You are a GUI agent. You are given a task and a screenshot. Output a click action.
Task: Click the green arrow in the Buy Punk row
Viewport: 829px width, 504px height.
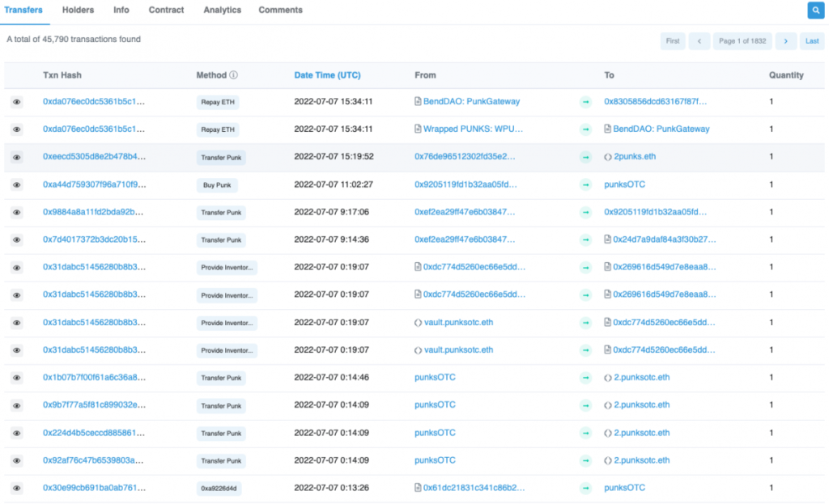(585, 185)
